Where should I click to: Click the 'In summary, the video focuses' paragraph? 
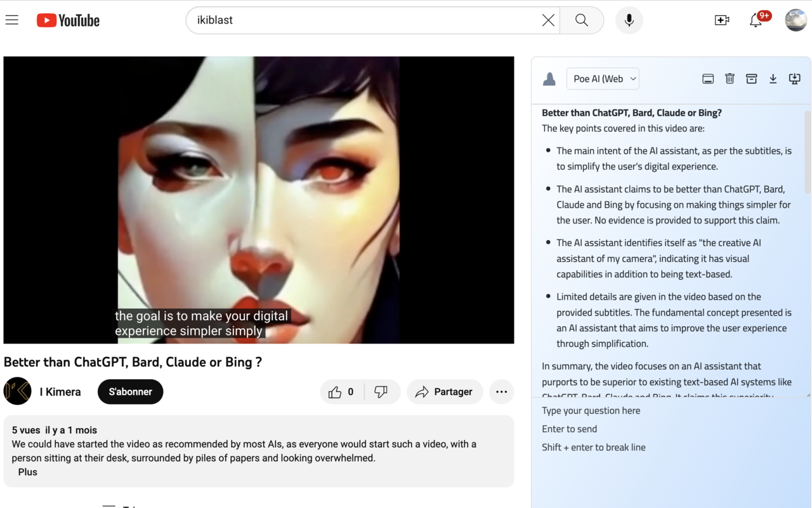(667, 380)
